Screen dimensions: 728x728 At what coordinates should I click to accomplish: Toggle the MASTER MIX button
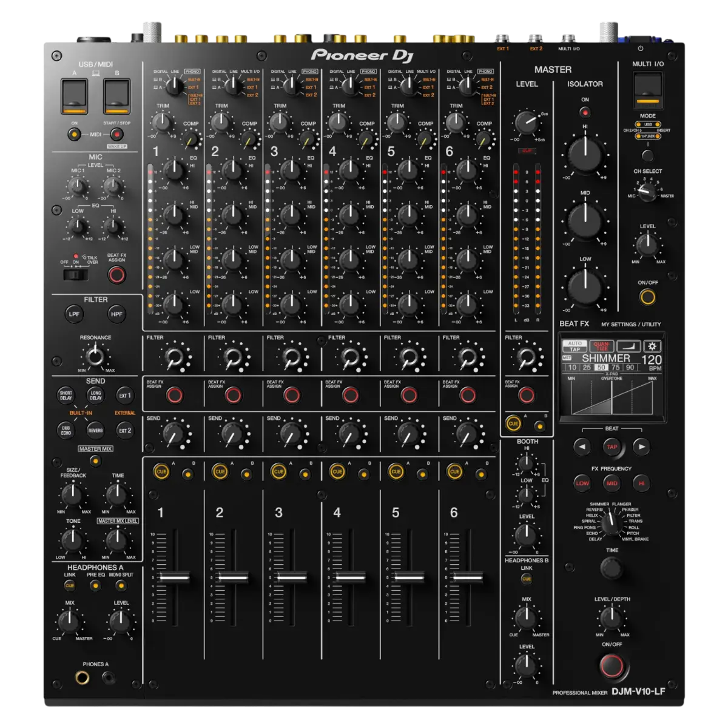click(x=95, y=461)
